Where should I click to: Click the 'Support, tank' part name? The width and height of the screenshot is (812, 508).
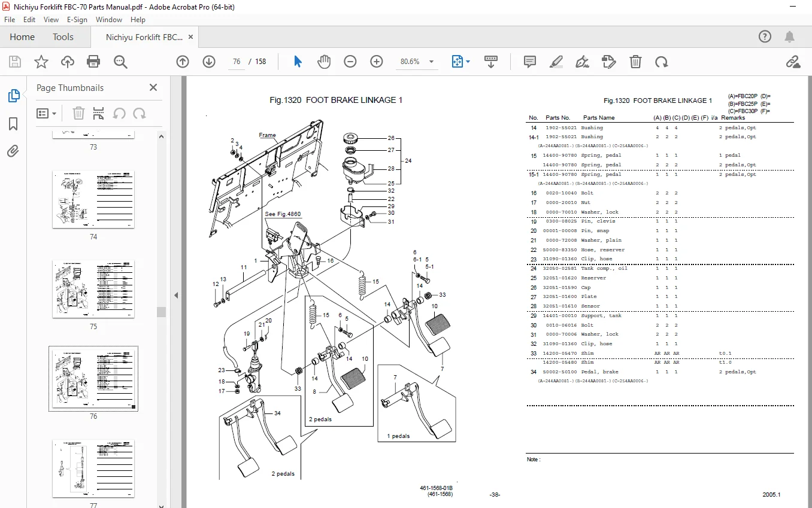(x=601, y=316)
